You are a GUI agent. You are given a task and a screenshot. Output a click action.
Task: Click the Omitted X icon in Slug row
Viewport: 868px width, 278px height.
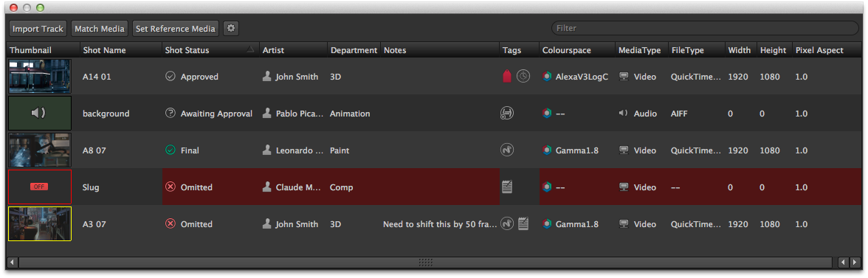[x=170, y=187]
